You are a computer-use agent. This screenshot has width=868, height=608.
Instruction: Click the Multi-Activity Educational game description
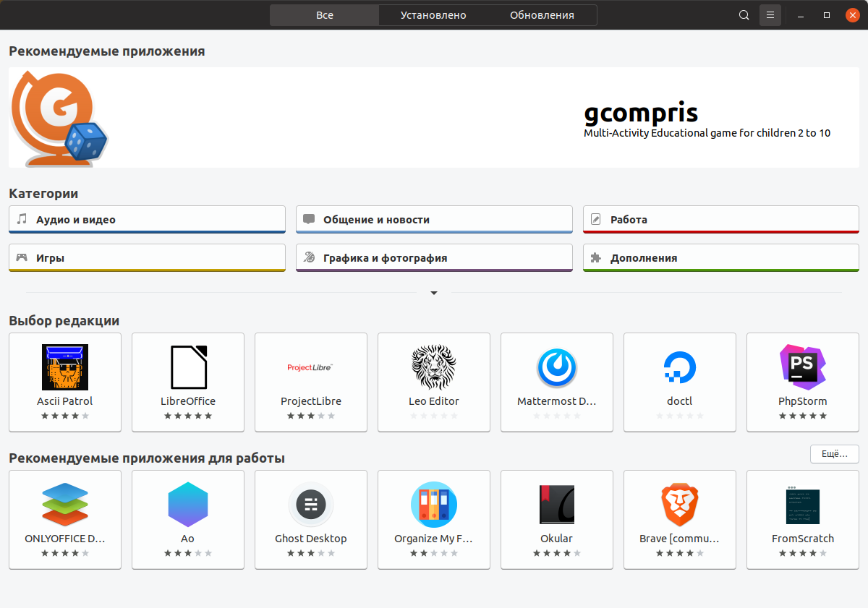(x=707, y=133)
